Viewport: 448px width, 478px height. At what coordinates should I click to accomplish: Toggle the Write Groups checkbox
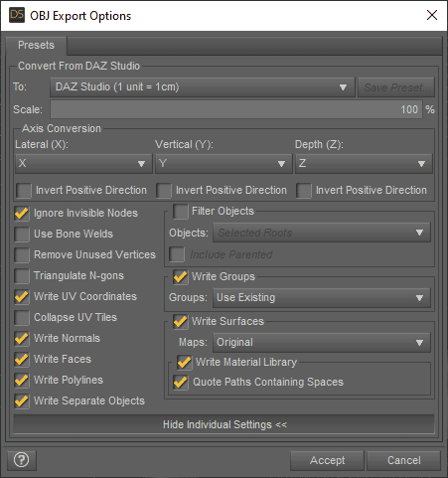[x=181, y=276]
